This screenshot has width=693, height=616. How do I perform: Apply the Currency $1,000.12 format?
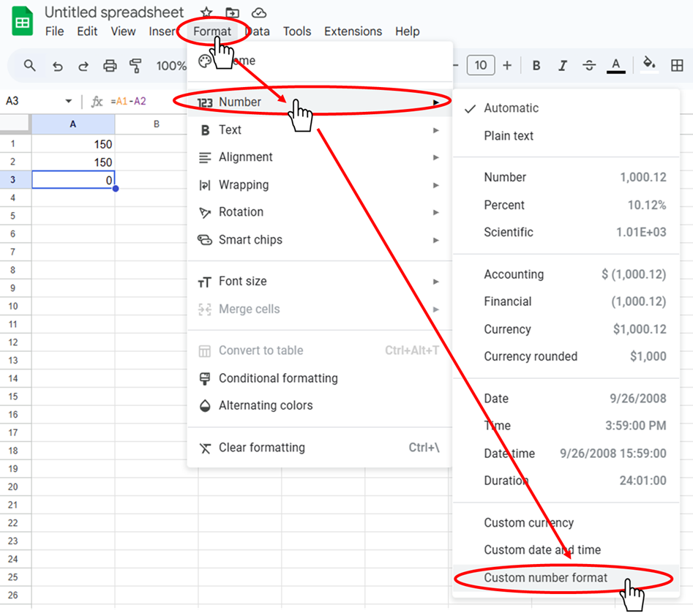566,329
